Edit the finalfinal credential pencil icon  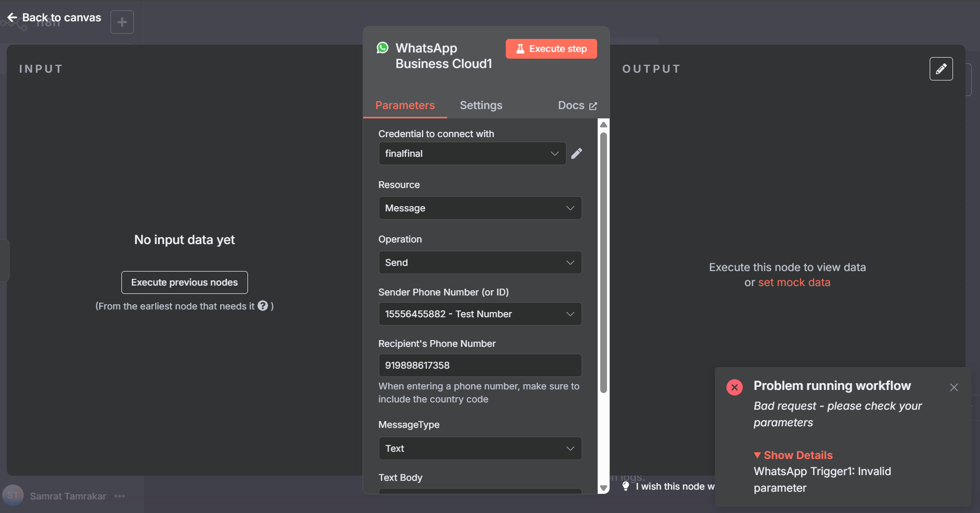576,153
